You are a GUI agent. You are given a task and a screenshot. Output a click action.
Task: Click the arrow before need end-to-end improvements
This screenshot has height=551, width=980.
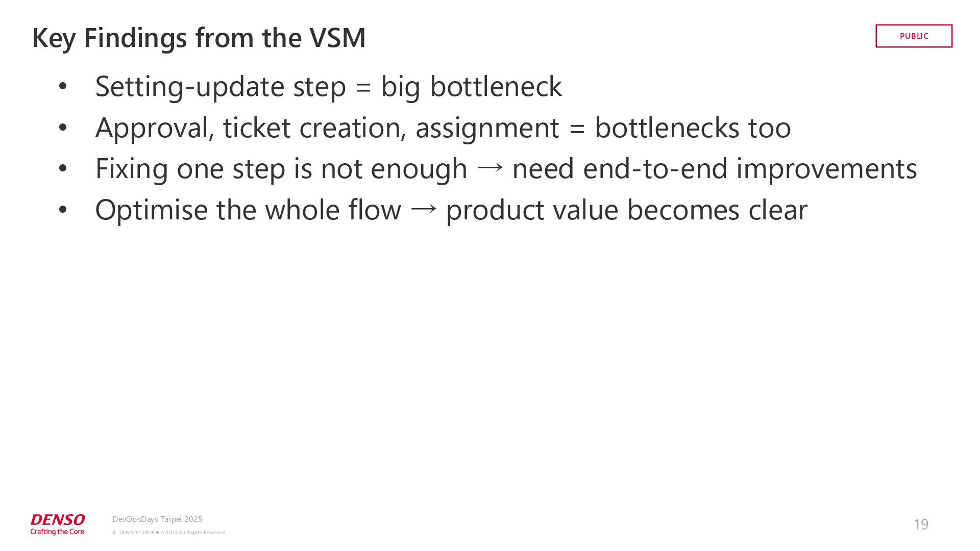[x=489, y=167]
